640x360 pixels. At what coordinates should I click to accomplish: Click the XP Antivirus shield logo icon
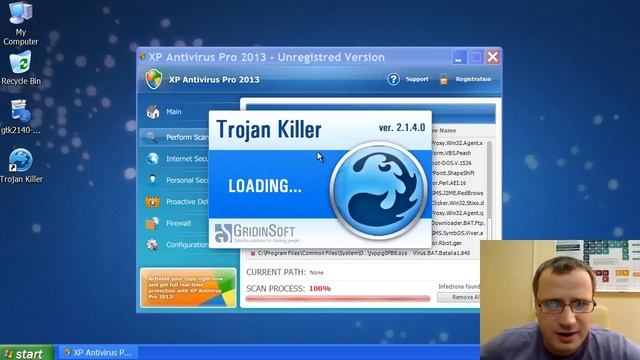(154, 79)
